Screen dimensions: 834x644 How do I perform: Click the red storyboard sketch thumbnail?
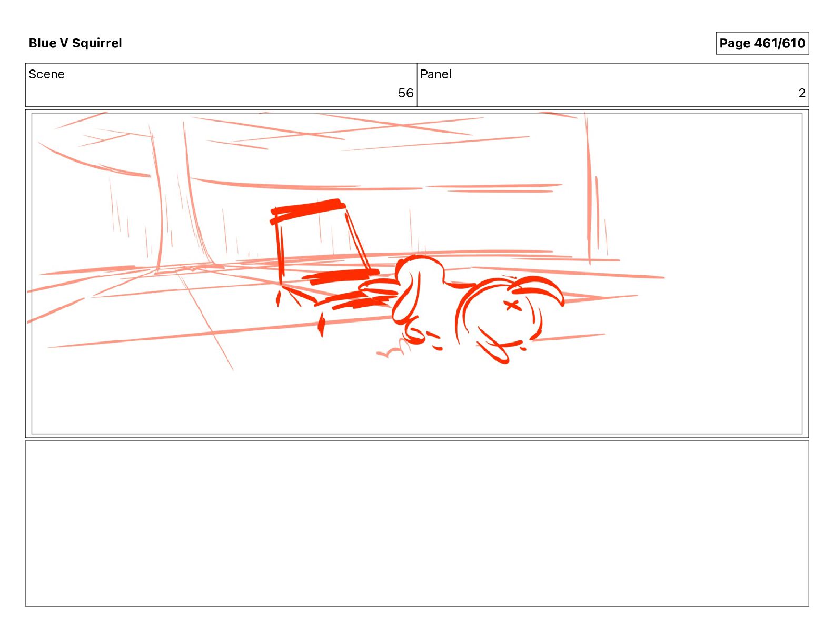417,274
